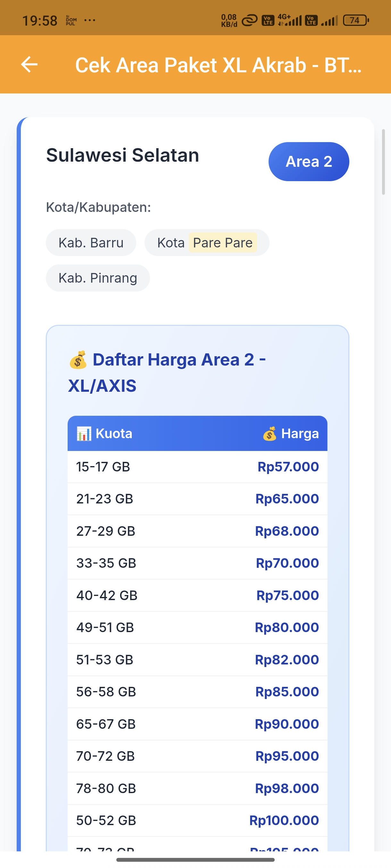
Task: Tap the three-dots notification icon in status bar
Action: pyautogui.click(x=90, y=20)
